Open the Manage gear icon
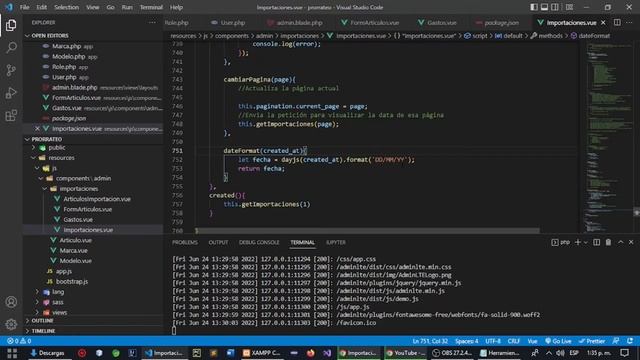The height and width of the screenshot is (360, 640). point(11,324)
